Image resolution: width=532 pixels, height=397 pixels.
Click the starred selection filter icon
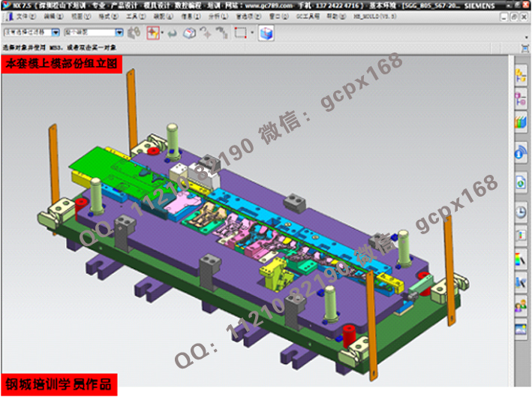pos(152,33)
